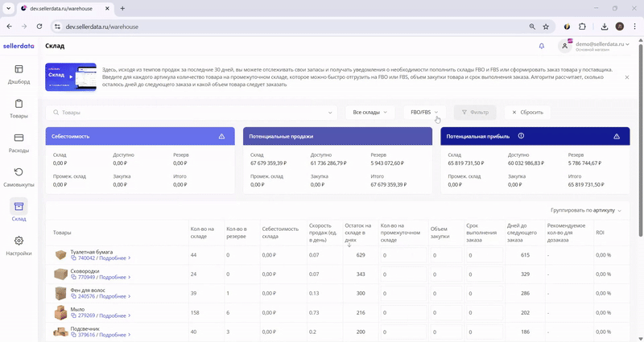Click the Фильтр button
Screen dimensions: 644x342
(475, 113)
